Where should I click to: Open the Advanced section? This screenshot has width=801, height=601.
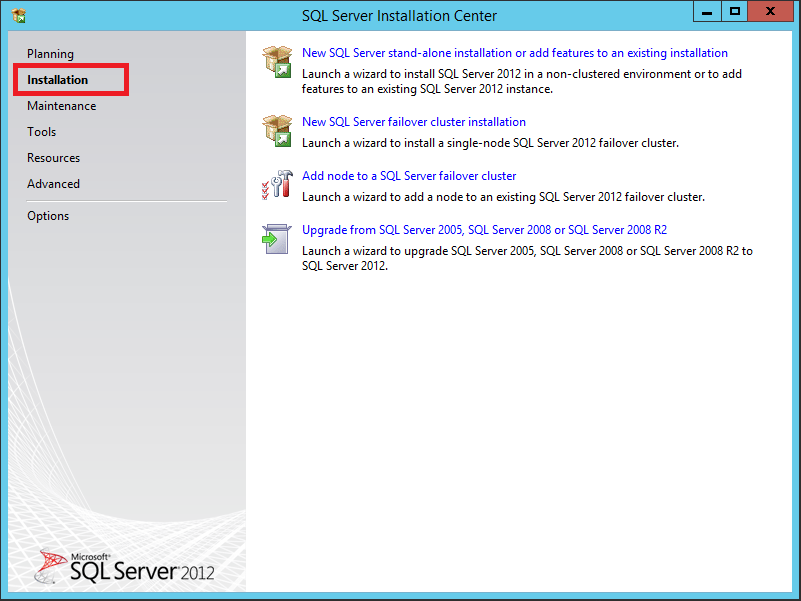(x=54, y=184)
